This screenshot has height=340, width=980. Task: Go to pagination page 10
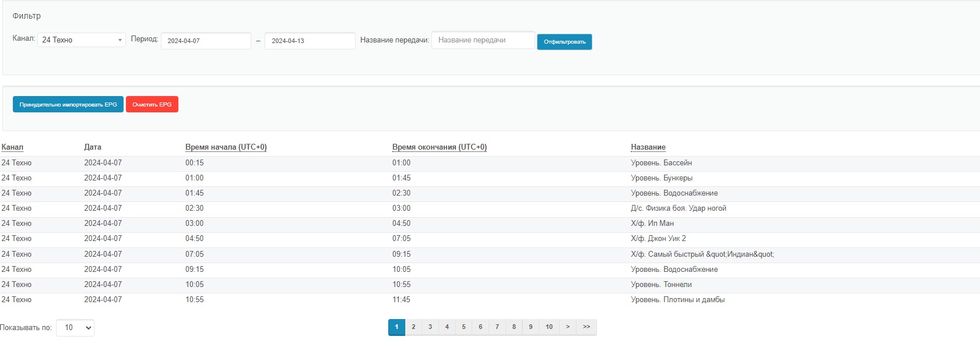click(x=549, y=327)
